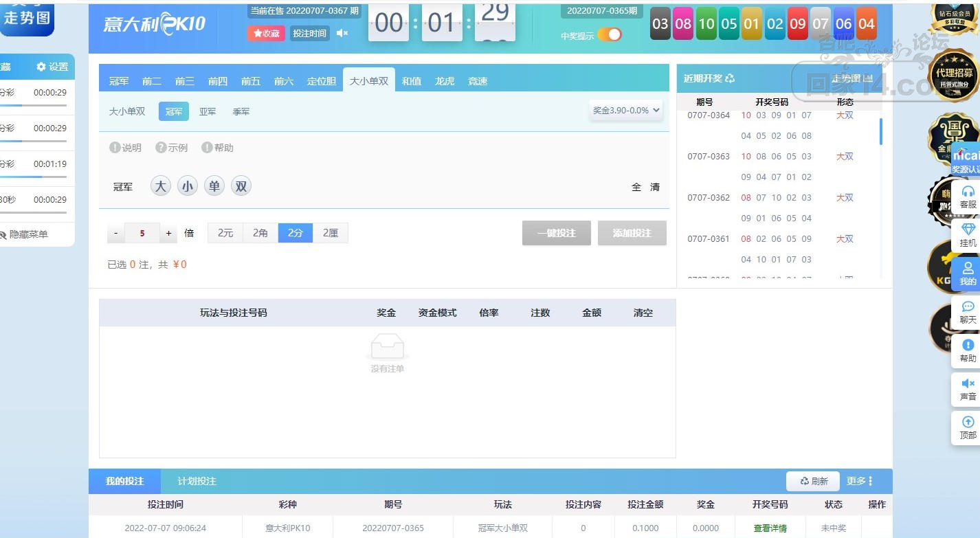Switch to the 龙虎 tab
Image resolution: width=980 pixels, height=538 pixels.
tap(445, 81)
